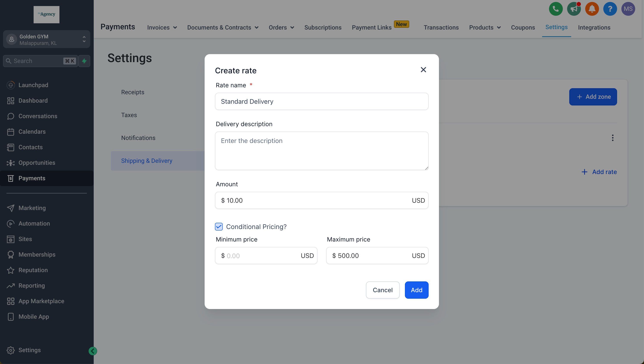Expand the Products dropdown menu

[484, 28]
